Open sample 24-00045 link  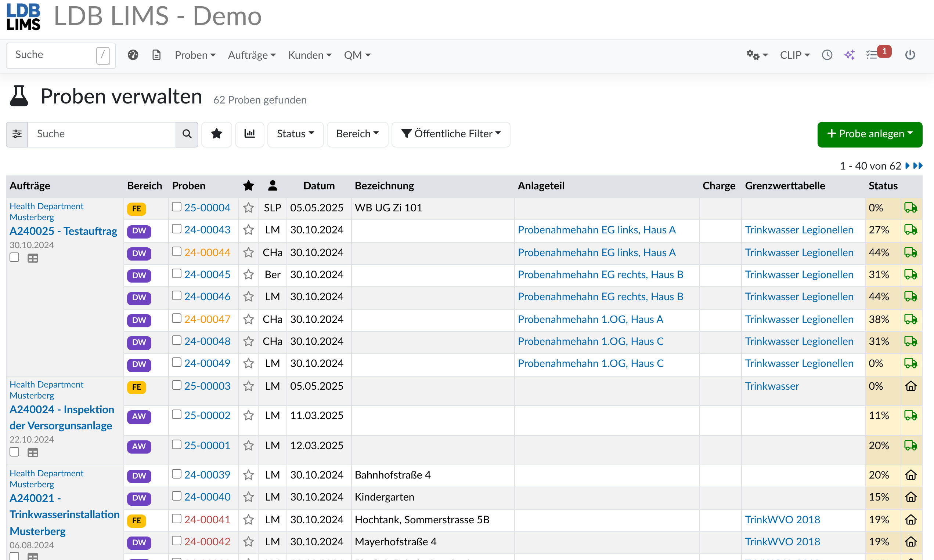tap(208, 275)
